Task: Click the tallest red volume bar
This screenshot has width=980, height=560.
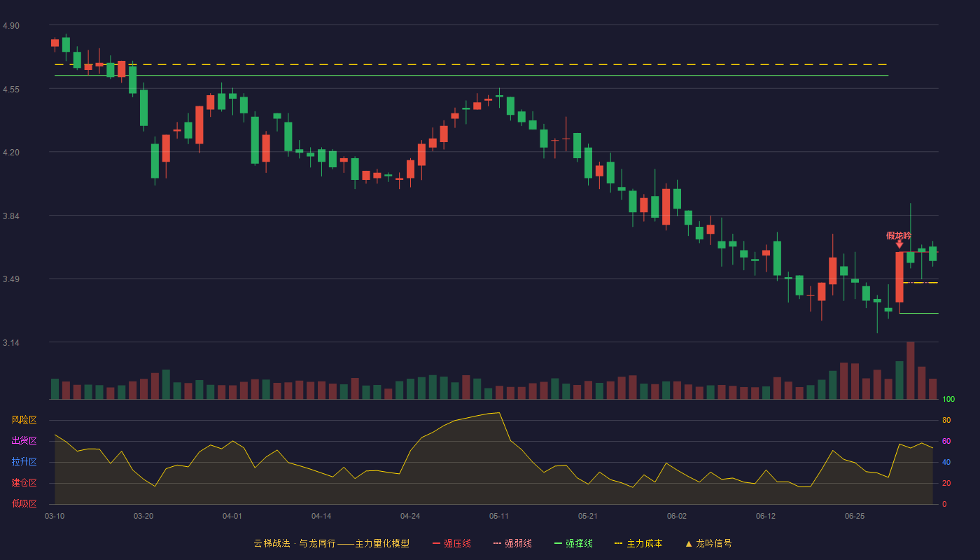Action: click(911, 370)
